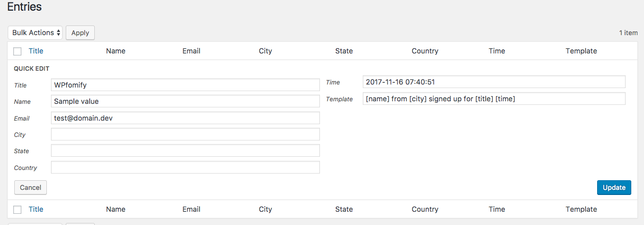Click the Name field containing Sample value
The height and width of the screenshot is (225, 644).
point(185,101)
